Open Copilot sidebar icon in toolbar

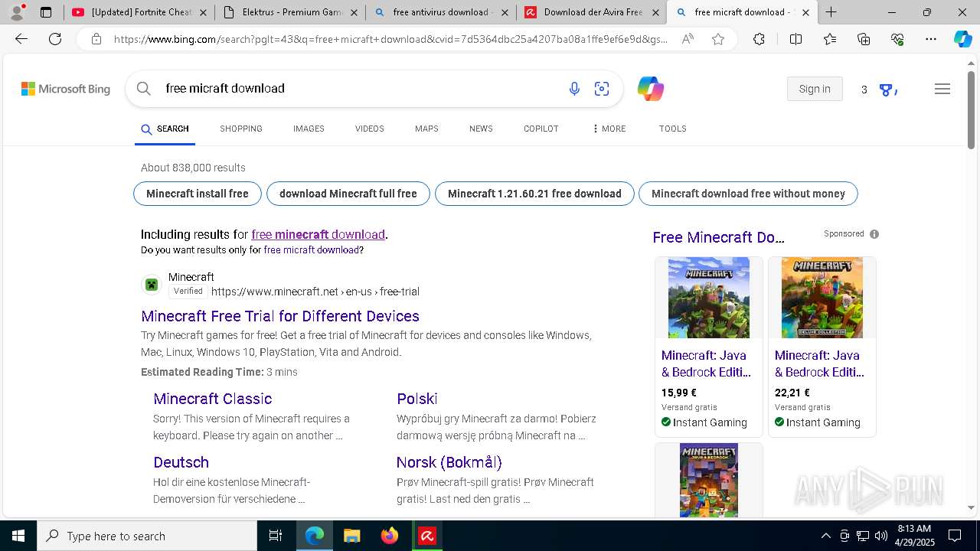[962, 39]
